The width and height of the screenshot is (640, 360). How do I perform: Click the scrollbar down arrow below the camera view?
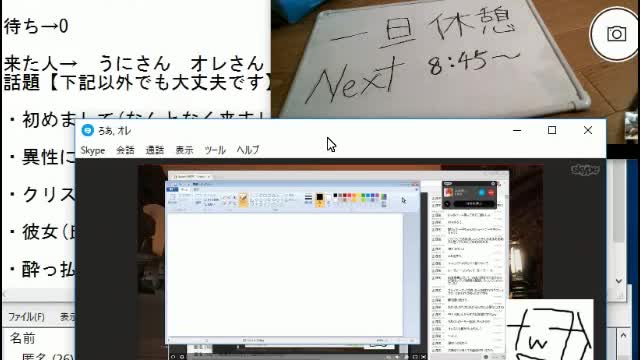[619, 281]
